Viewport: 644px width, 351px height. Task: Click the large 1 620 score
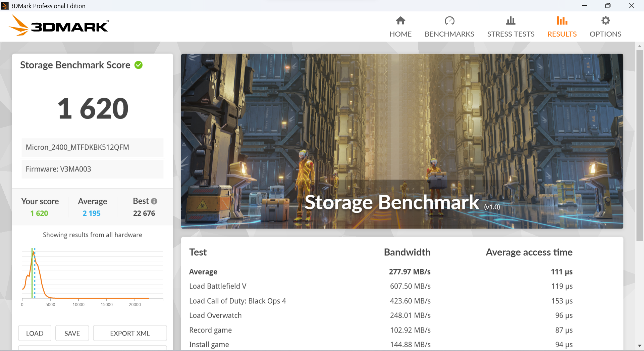click(93, 108)
